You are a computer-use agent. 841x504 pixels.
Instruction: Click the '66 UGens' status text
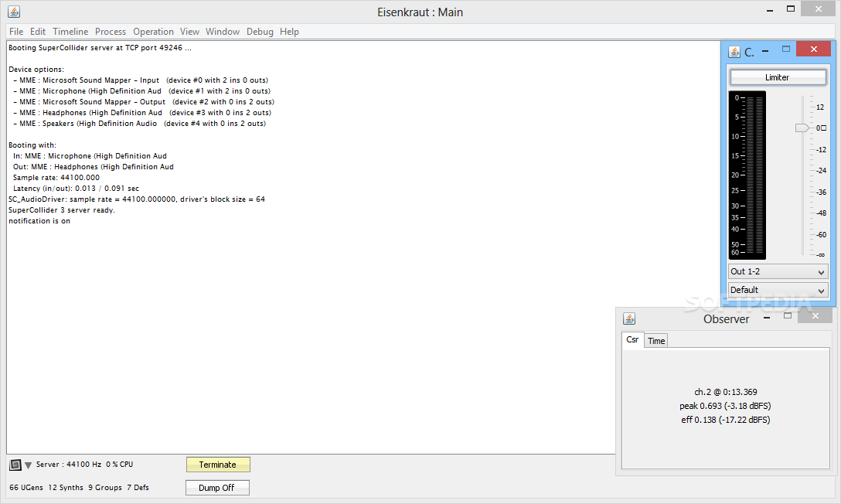[x=26, y=487]
